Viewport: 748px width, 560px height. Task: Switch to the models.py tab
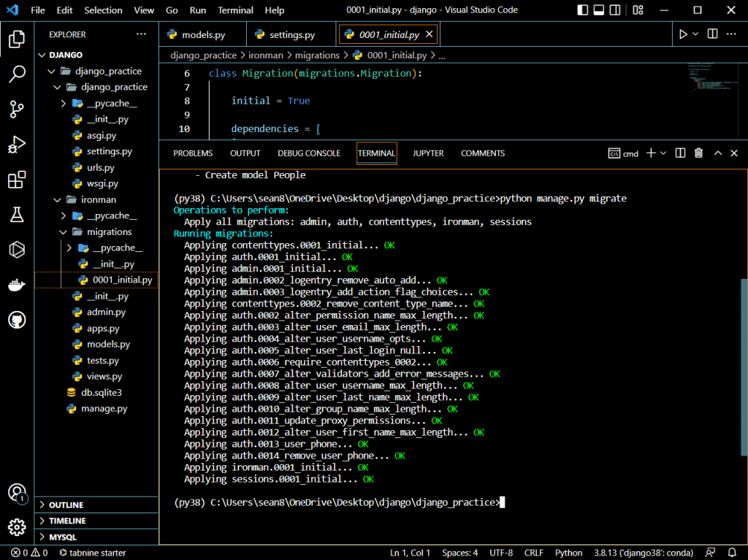(x=203, y=34)
